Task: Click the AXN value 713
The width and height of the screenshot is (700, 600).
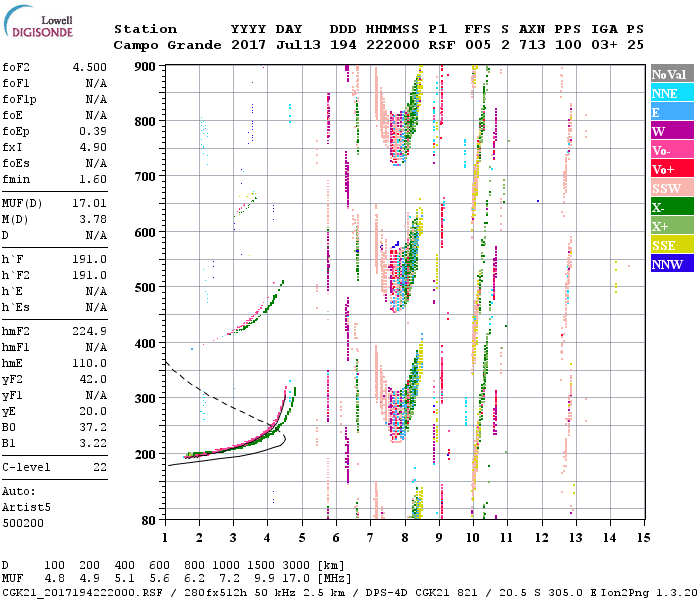Action: click(x=532, y=45)
